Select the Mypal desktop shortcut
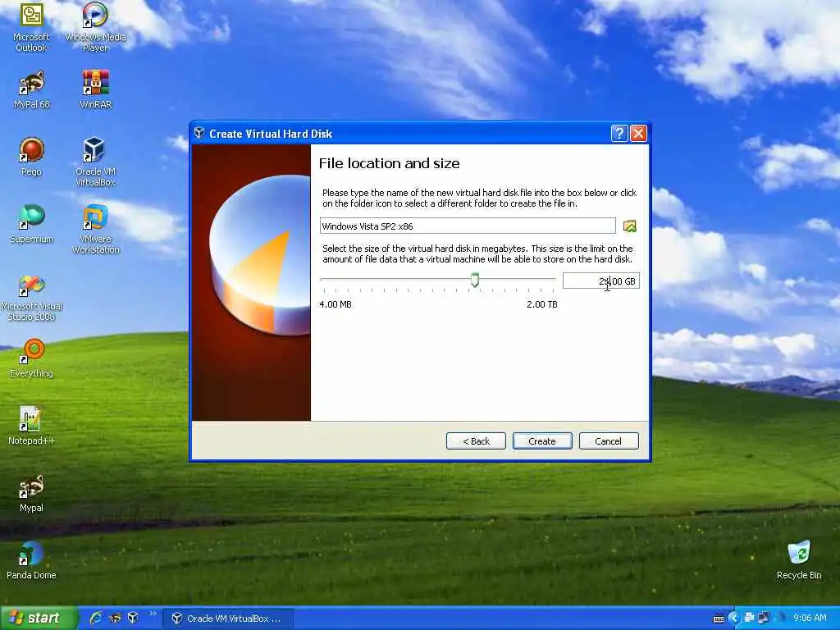This screenshot has width=840, height=630. [32, 493]
